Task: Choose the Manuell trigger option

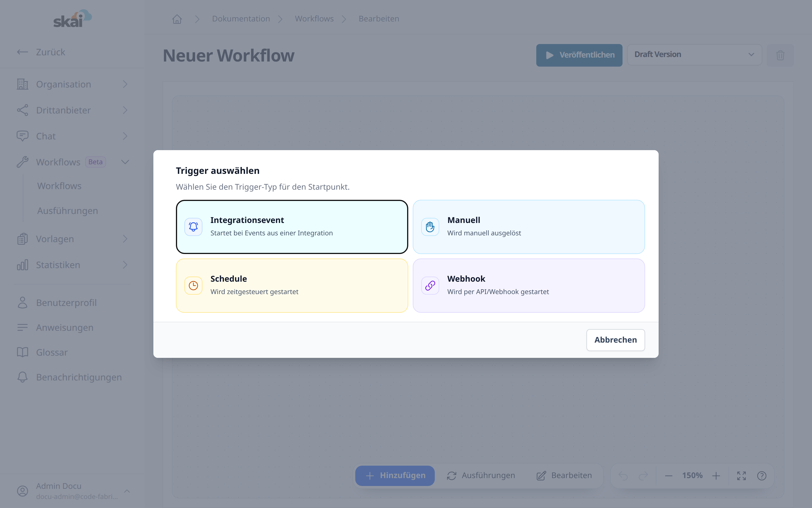Action: pyautogui.click(x=529, y=227)
